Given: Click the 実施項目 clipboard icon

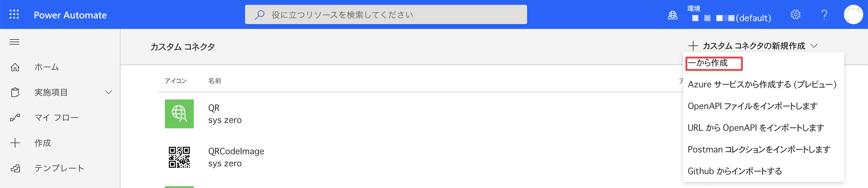Looking at the screenshot, I should pos(15,92).
